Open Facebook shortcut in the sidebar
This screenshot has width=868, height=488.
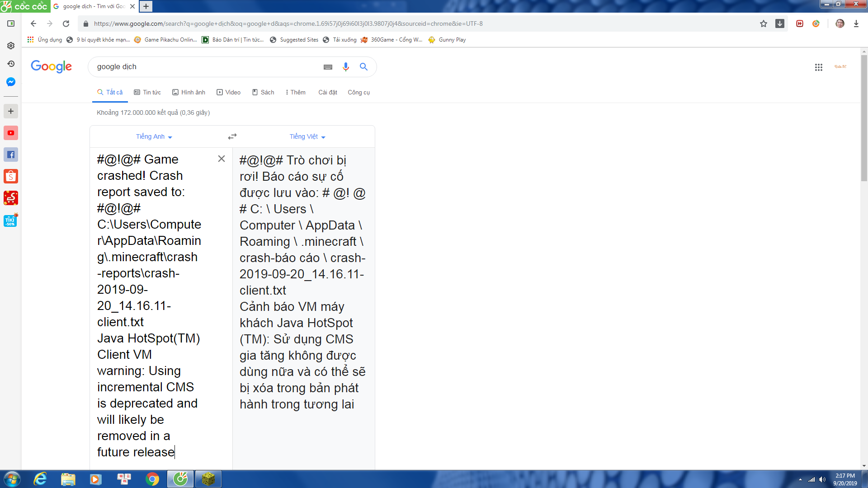[x=11, y=155]
